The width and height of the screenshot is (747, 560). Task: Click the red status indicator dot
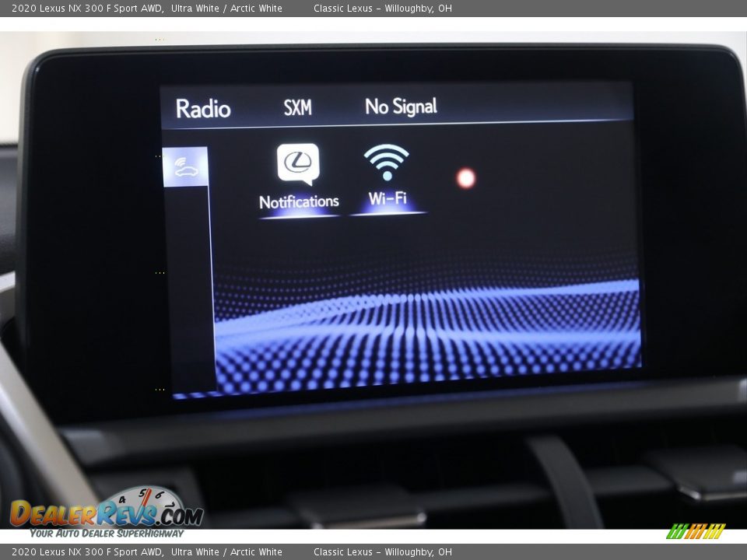(465, 178)
